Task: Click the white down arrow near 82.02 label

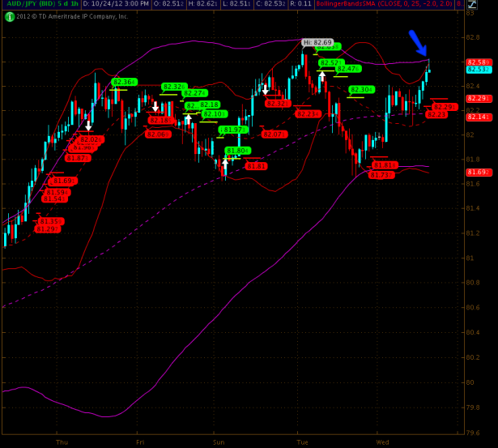Action: point(89,126)
